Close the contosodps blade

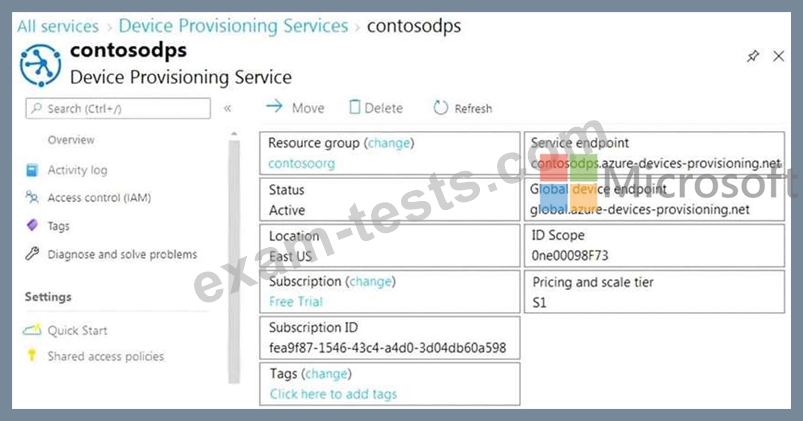point(778,56)
